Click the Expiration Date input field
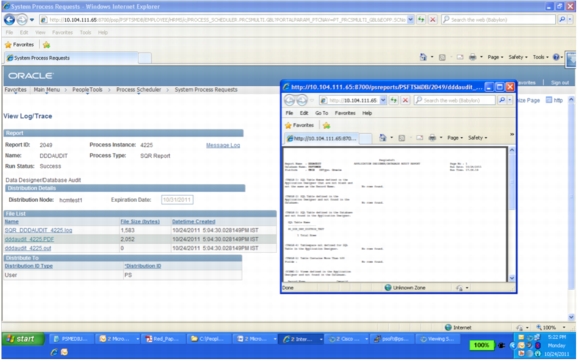This screenshot has height=362, width=578. 177,200
